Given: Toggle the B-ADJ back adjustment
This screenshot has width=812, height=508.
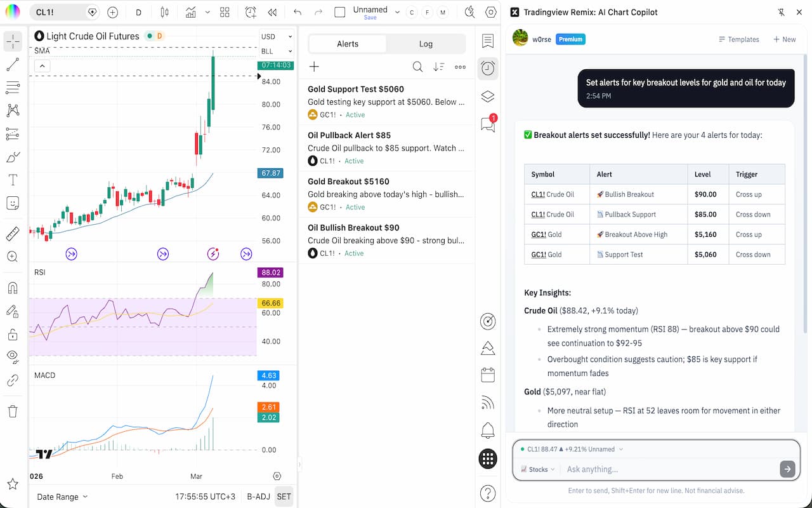Looking at the screenshot, I should (258, 497).
